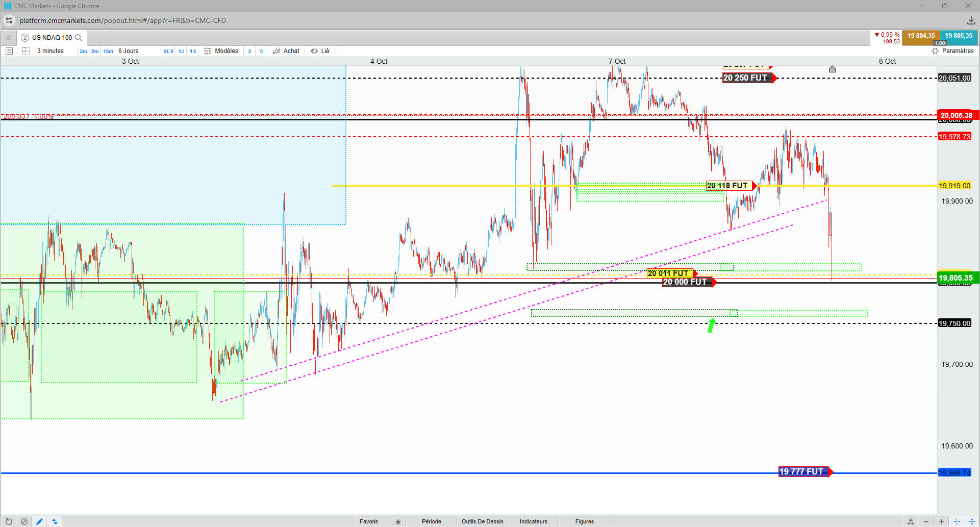Switch to the 5m interval shortcut
The height and width of the screenshot is (527, 980).
(95, 51)
